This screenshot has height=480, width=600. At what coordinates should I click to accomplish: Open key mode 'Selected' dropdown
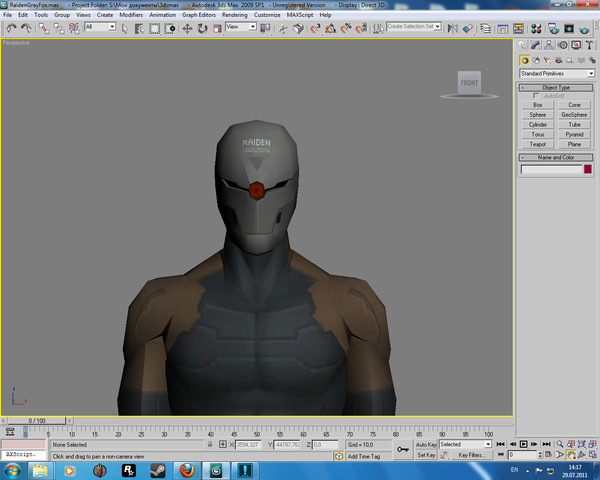465,444
